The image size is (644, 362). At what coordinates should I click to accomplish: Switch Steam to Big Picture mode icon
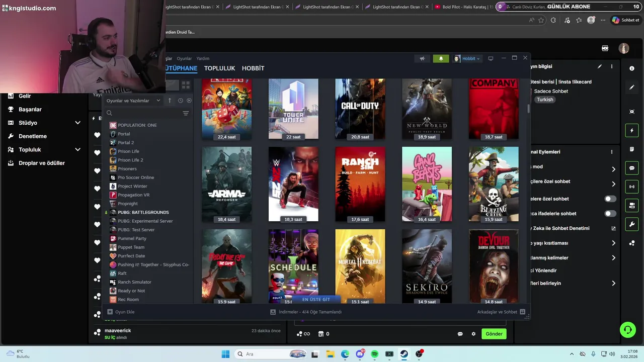coord(491,58)
